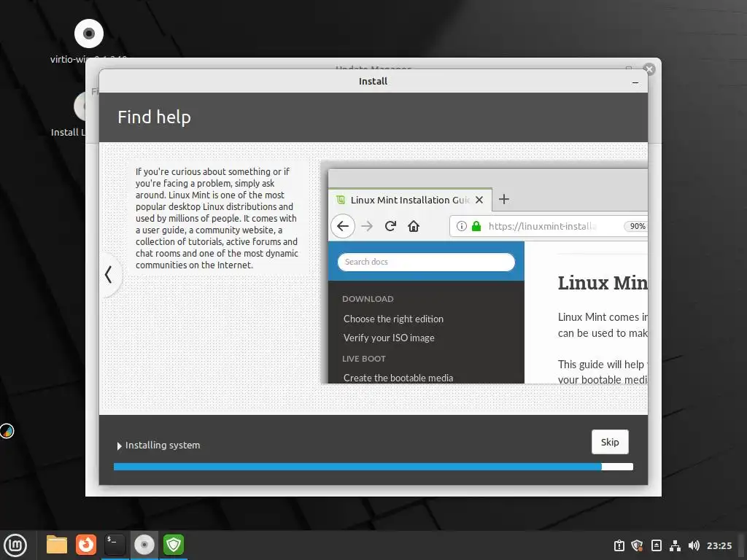Open the network connections tray icon

click(675, 545)
